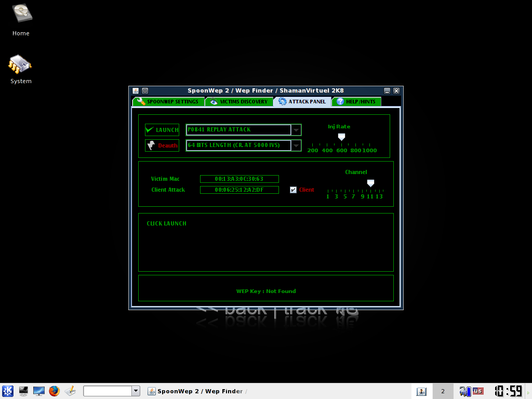The height and width of the screenshot is (399, 532).
Task: Toggle the Client checkbox
Action: tap(293, 190)
